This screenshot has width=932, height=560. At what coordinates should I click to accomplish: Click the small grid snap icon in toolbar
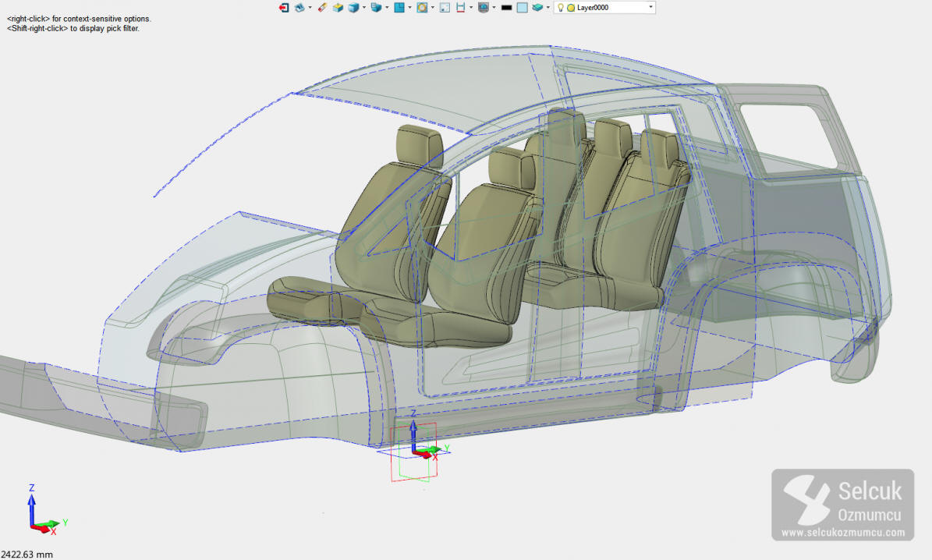point(445,7)
